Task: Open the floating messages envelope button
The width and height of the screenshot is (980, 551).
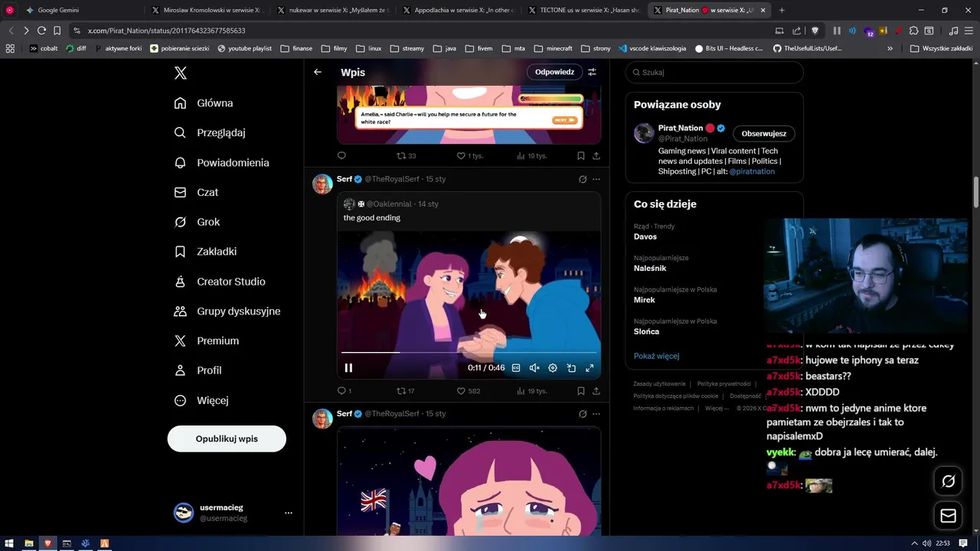Action: (949, 516)
